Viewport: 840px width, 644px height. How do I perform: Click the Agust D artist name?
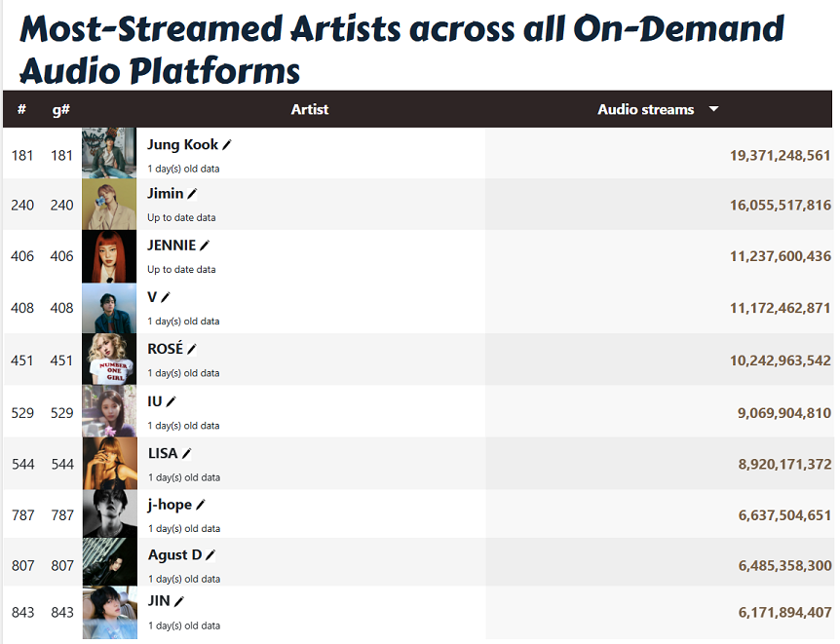pyautogui.click(x=174, y=554)
